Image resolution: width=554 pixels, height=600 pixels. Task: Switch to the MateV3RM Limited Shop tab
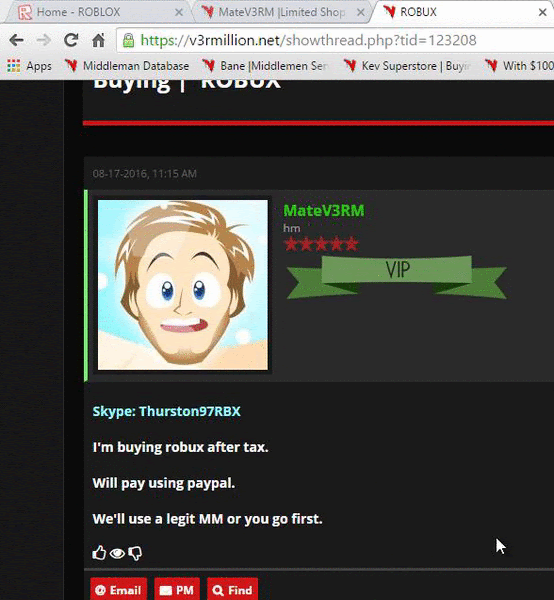coord(277,12)
